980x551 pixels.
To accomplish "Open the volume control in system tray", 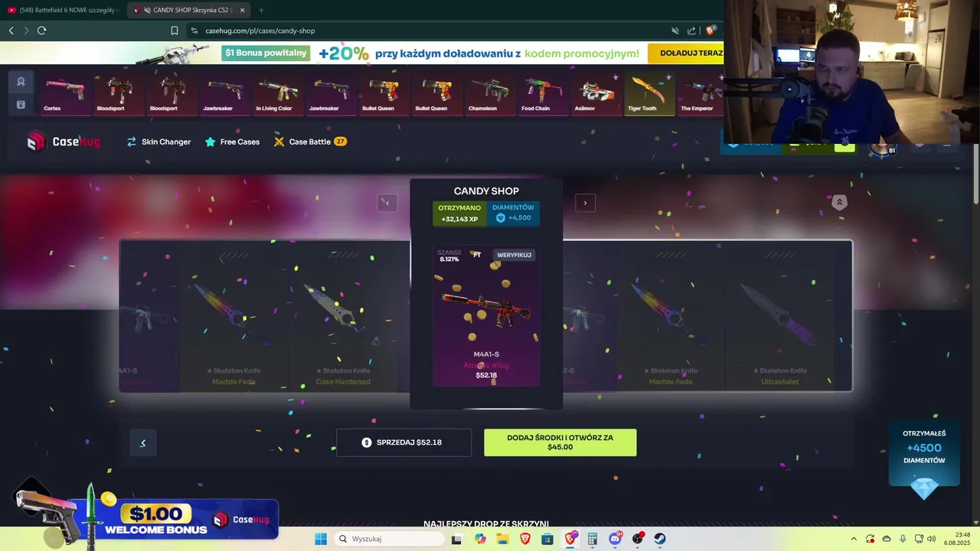I will point(932,539).
